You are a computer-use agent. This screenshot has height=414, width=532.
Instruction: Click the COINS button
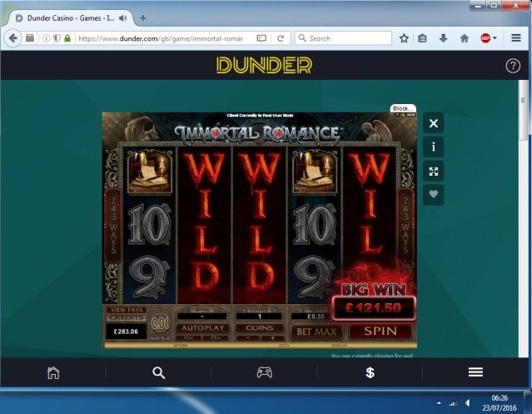point(260,328)
